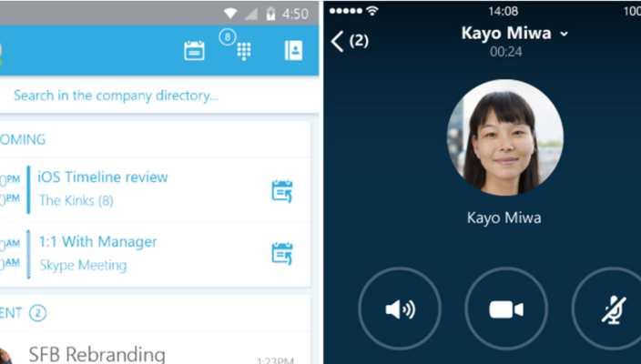Open the calendar meetings icon in header
641x364 pixels.
[x=194, y=51]
